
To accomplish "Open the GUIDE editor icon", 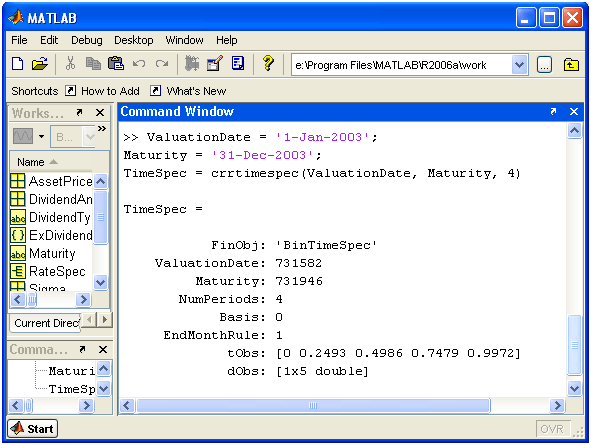I will [x=215, y=63].
